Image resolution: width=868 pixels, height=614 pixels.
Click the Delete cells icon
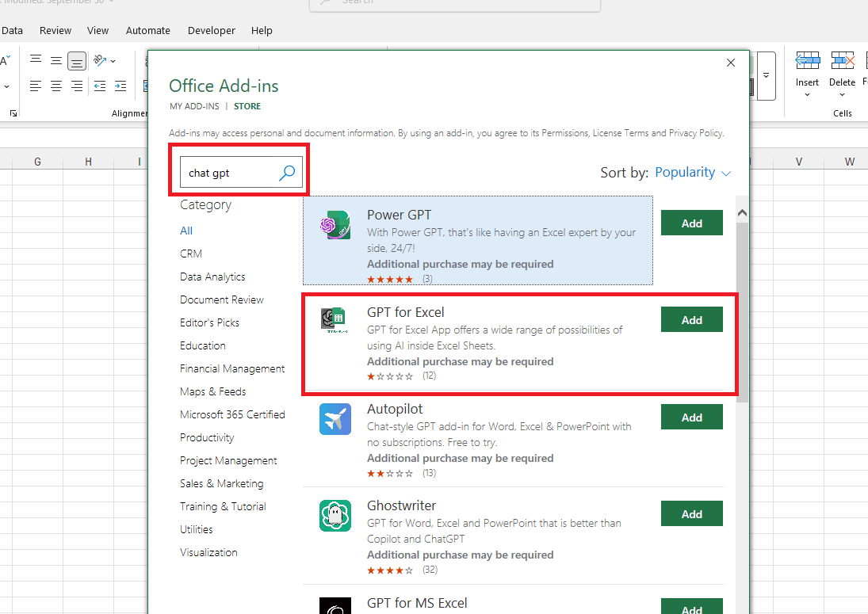click(843, 60)
